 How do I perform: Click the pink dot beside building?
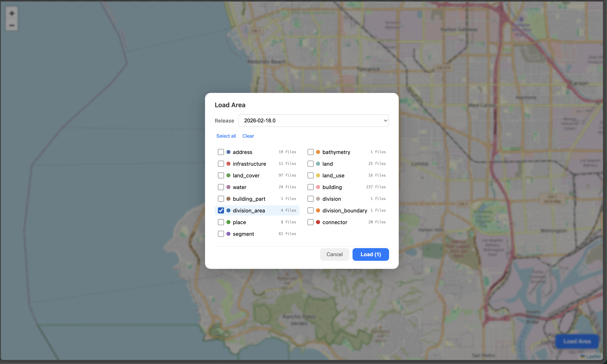(318, 187)
